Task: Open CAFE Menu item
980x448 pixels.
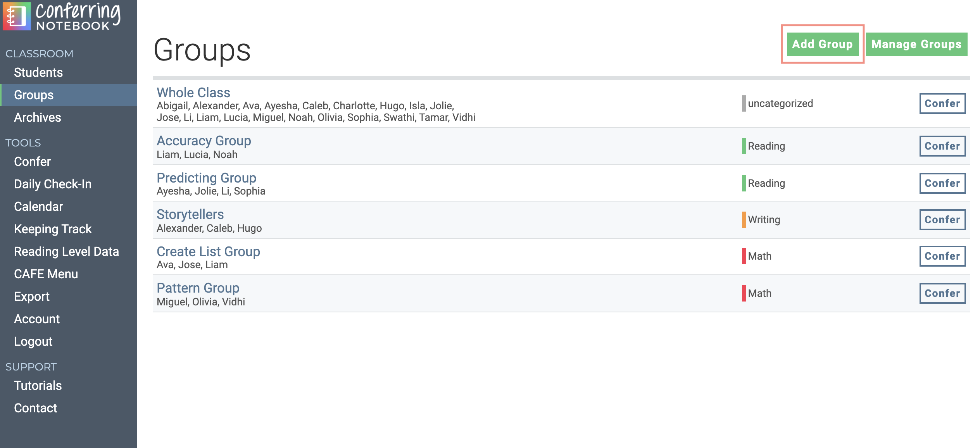Action: (x=45, y=274)
